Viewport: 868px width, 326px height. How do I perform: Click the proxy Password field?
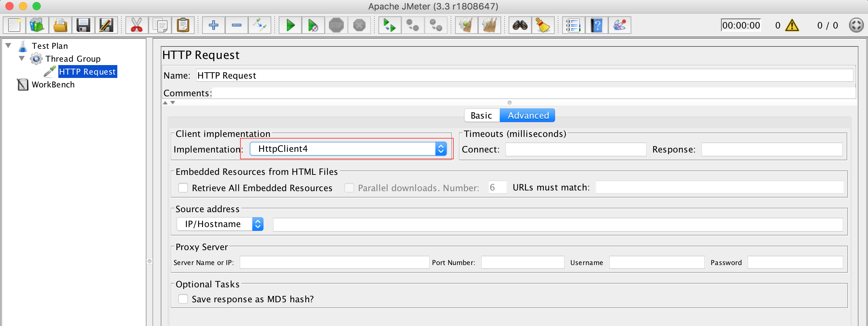(x=795, y=262)
